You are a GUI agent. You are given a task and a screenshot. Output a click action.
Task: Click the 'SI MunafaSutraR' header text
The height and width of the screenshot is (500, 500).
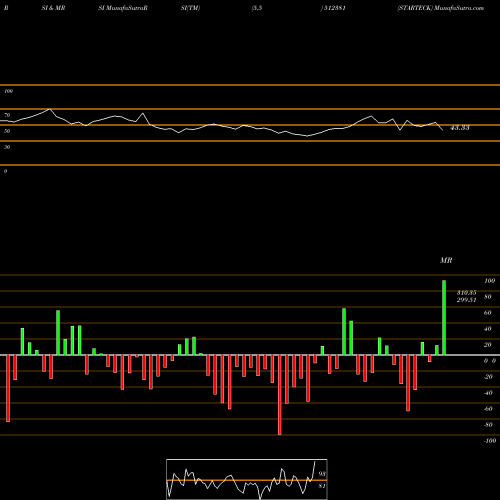pyautogui.click(x=123, y=8)
